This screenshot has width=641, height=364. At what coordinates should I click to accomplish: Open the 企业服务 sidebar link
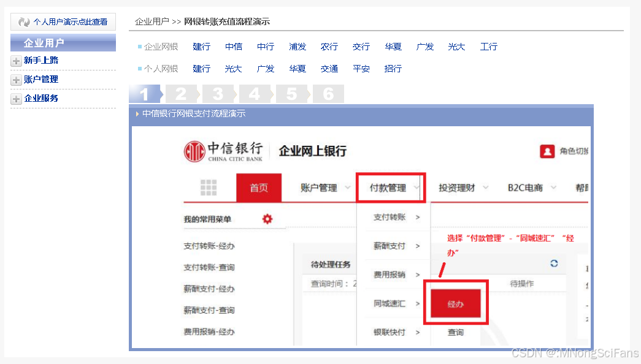[41, 99]
